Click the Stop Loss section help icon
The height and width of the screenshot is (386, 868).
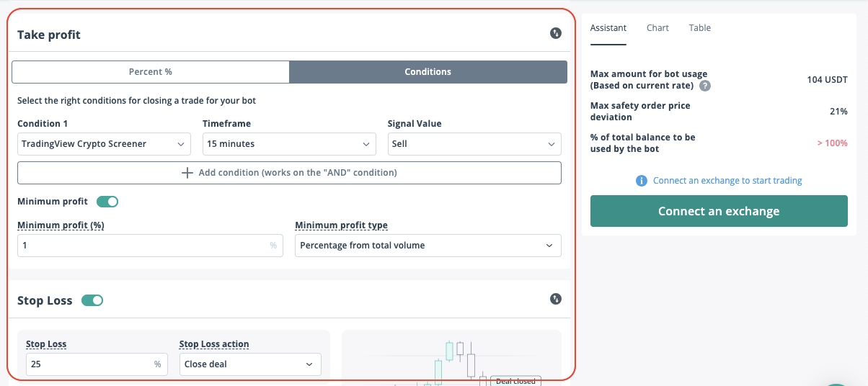coord(555,299)
